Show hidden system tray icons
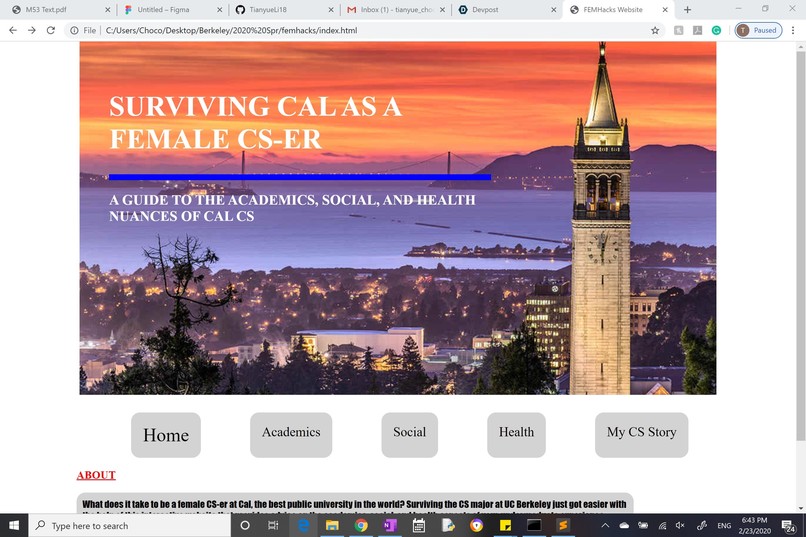 [605, 525]
